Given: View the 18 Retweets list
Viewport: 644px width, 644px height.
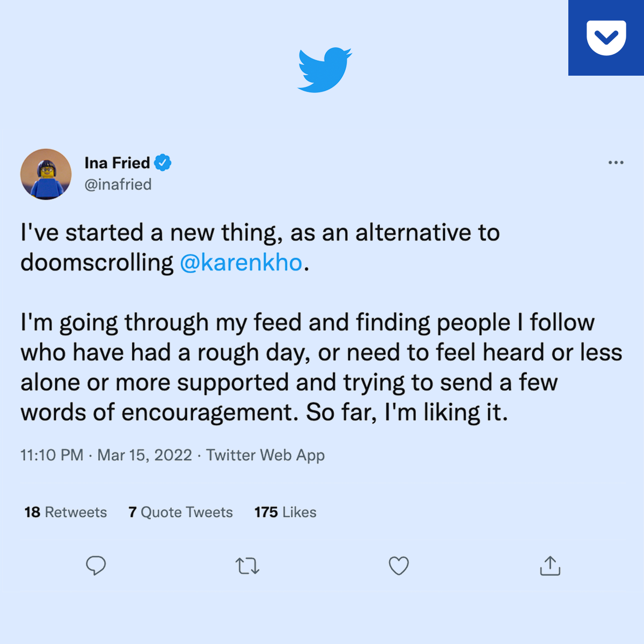Looking at the screenshot, I should [x=65, y=512].
